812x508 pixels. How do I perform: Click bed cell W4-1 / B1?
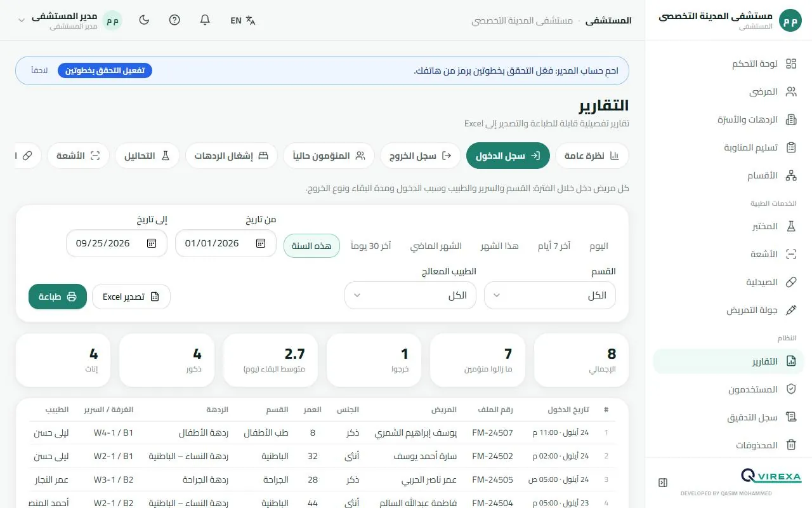click(114, 433)
